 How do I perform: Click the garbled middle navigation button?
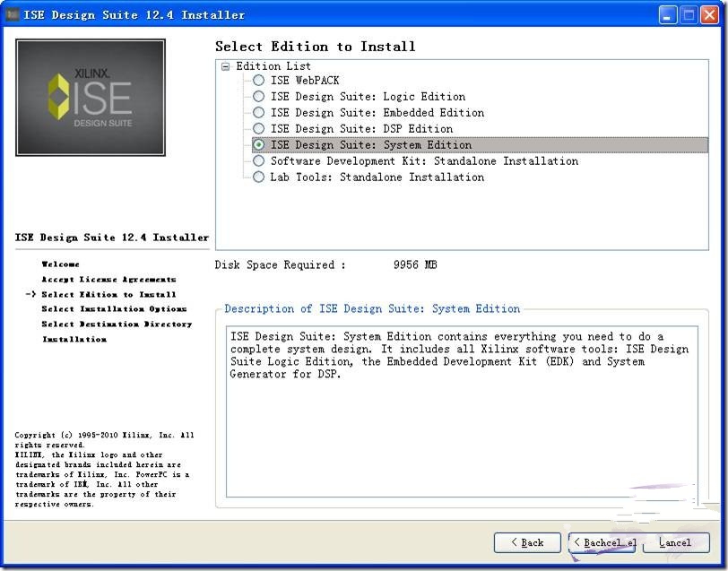click(602, 542)
